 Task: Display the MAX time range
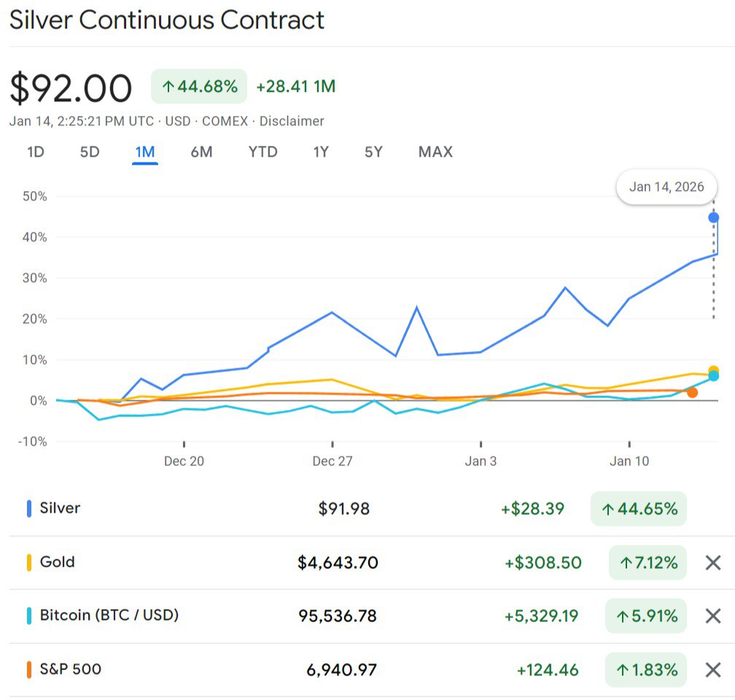click(x=435, y=152)
